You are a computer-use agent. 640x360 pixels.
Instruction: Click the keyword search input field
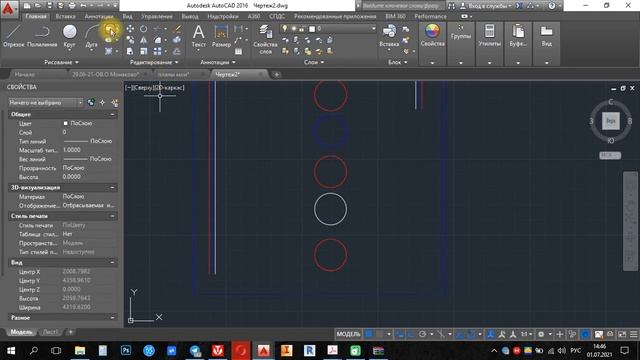pos(402,6)
